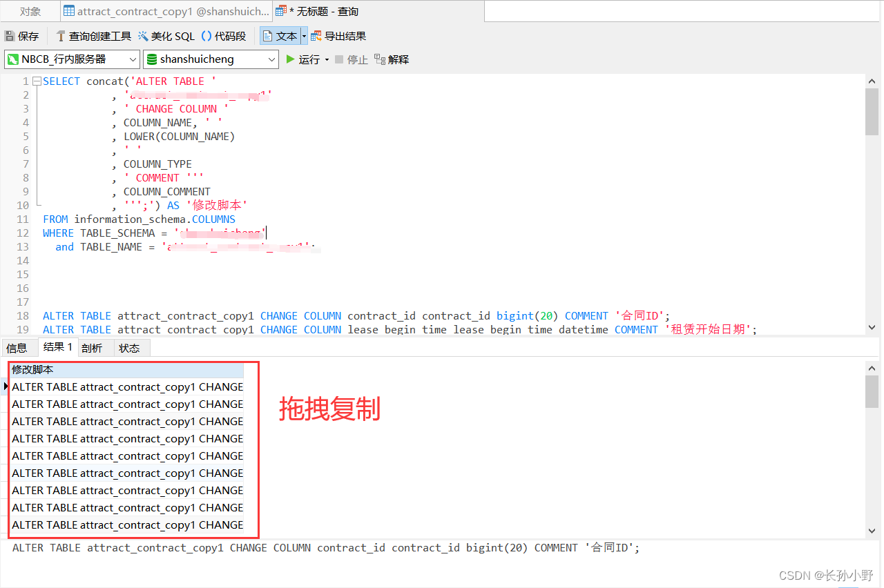This screenshot has height=588, width=884.
Task: Open the Info (信息) result tab
Action: click(x=17, y=348)
